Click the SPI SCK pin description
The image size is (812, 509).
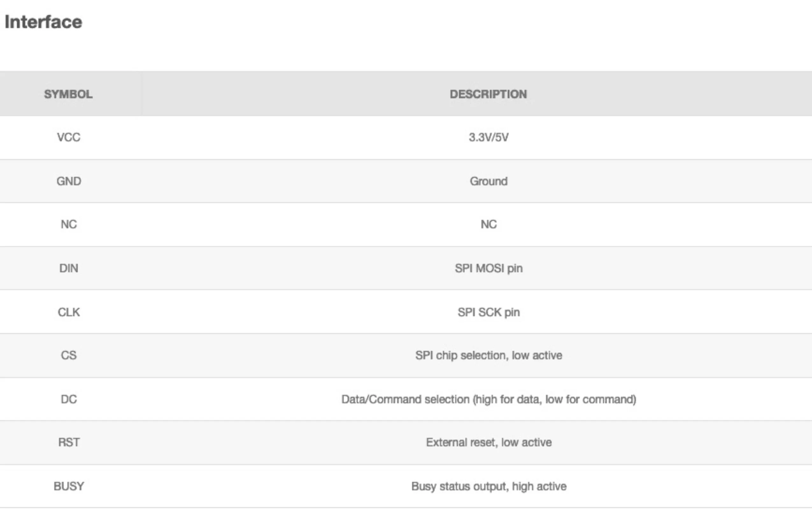click(488, 312)
